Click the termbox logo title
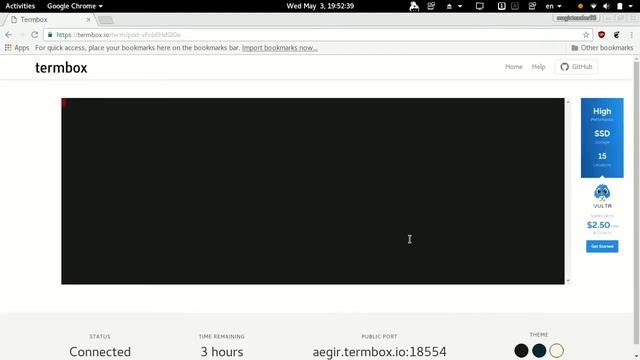This screenshot has width=640, height=360. [x=61, y=67]
